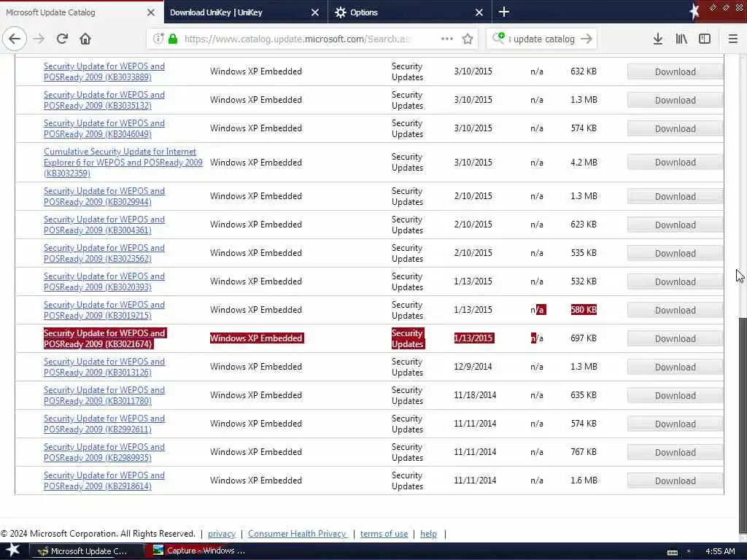
Task: Open the Downloads panel
Action: pos(658,39)
